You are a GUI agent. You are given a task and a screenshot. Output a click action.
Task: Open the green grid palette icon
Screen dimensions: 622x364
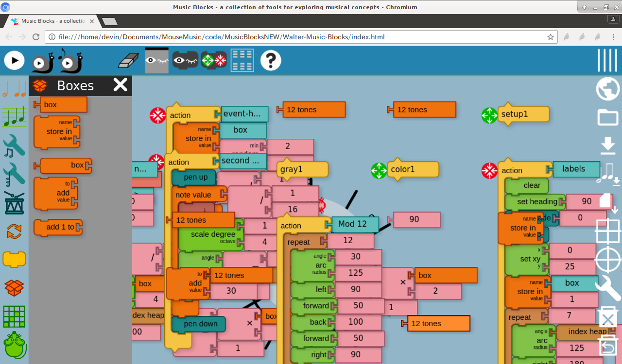click(14, 316)
